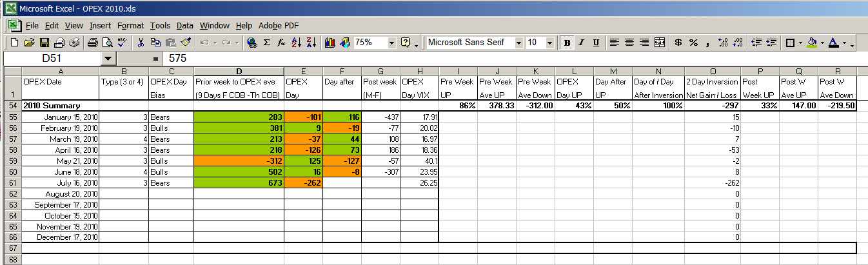The image size is (868, 265).
Task: Open Print Preview from the toolbar
Action: click(106, 43)
